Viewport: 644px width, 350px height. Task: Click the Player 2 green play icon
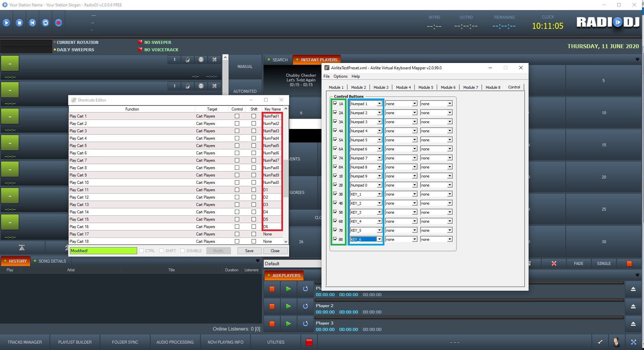click(x=288, y=306)
